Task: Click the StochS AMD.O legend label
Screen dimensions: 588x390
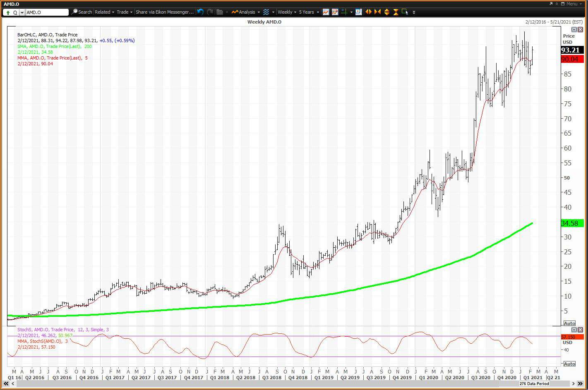Action: pos(63,330)
